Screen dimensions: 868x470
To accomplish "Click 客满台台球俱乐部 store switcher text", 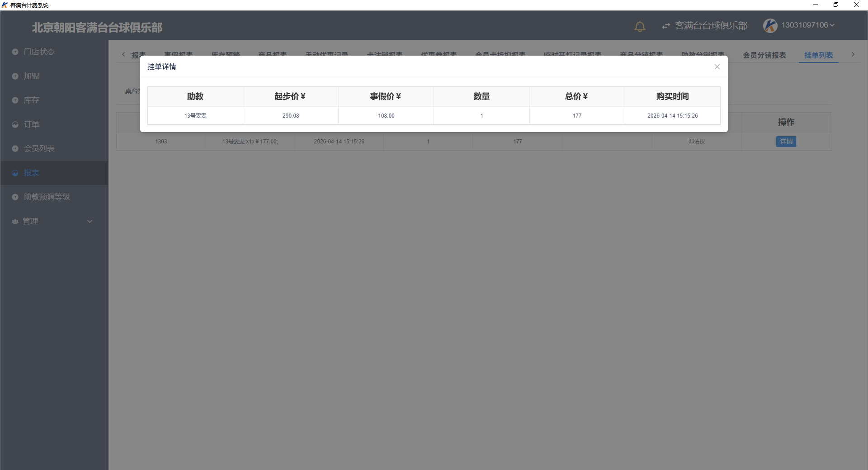I will coord(711,26).
